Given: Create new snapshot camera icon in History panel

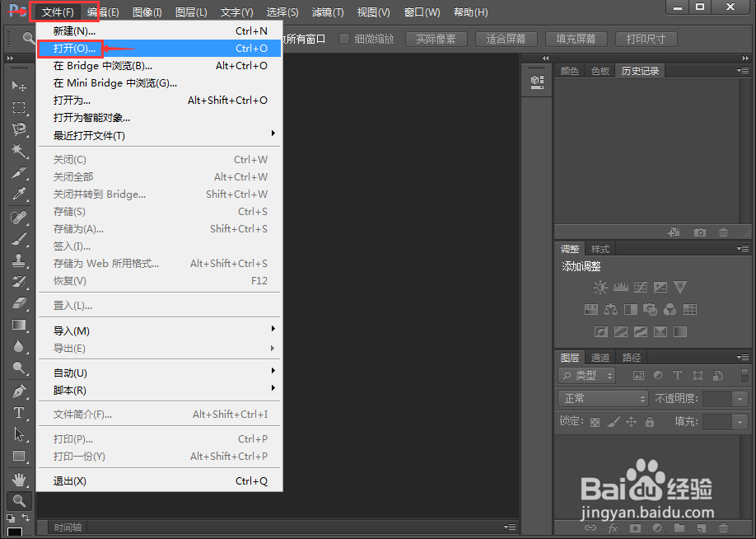Looking at the screenshot, I should point(700,232).
